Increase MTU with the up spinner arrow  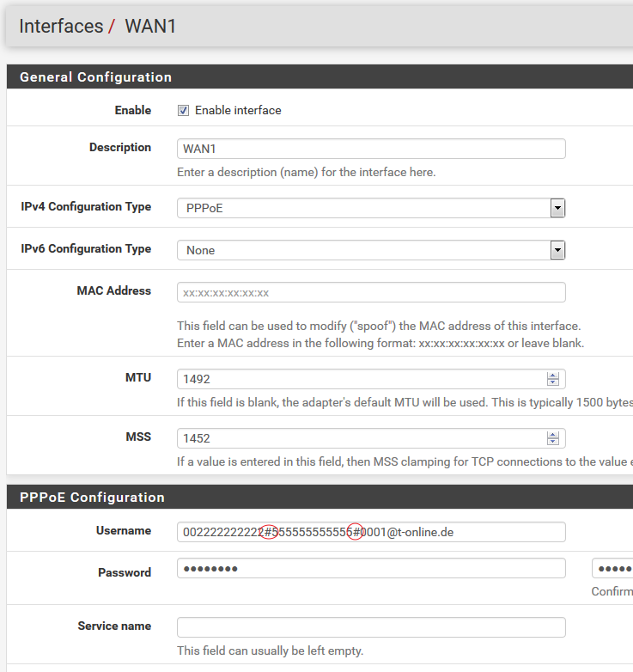coord(552,376)
